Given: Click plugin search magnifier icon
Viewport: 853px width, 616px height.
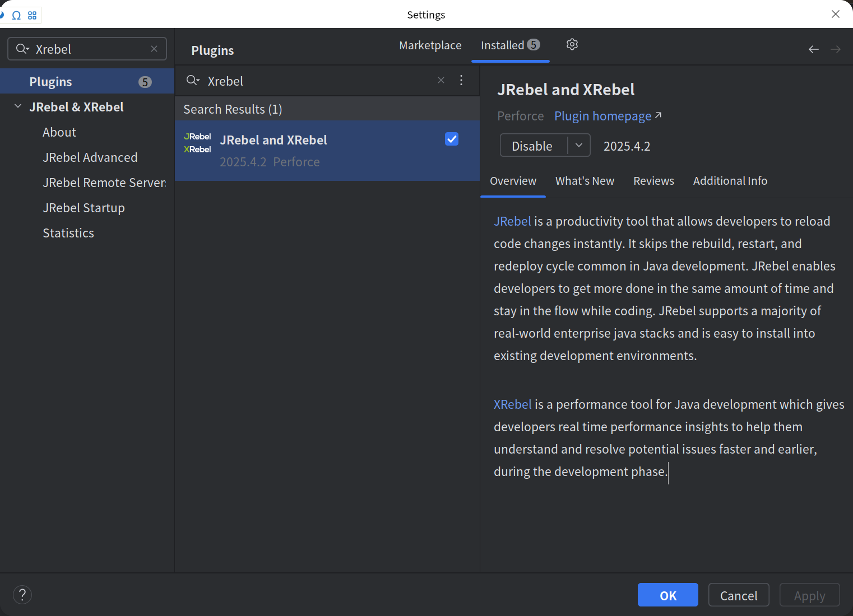Looking at the screenshot, I should pos(193,81).
